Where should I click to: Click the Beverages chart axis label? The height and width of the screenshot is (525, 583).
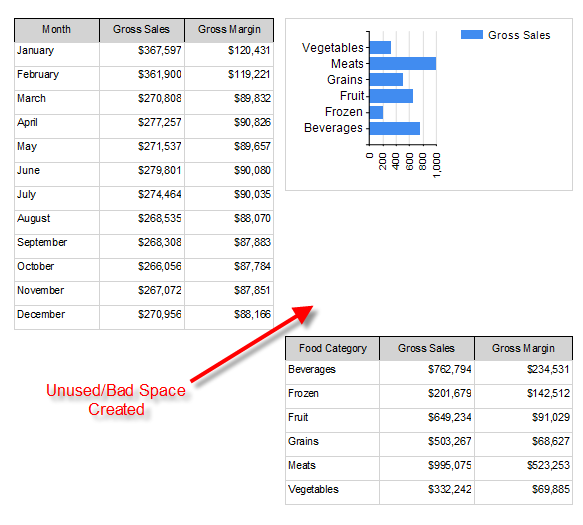tap(333, 128)
